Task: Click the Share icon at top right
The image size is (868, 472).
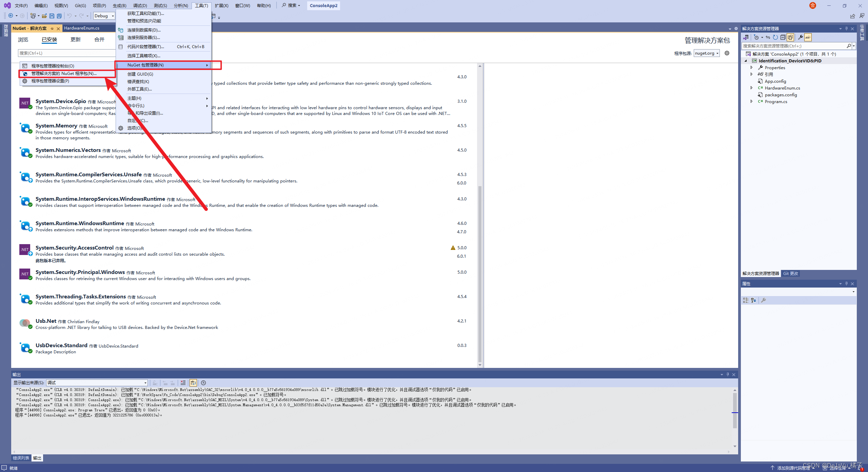Action: (852, 16)
